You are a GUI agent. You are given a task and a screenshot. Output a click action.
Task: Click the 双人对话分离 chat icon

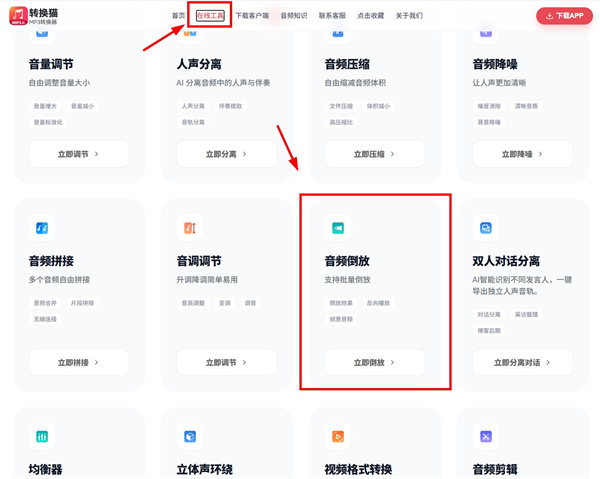(x=486, y=228)
